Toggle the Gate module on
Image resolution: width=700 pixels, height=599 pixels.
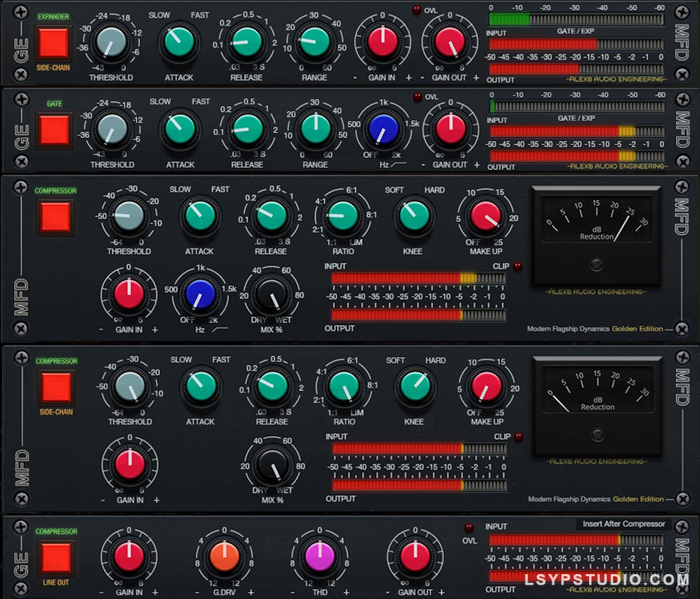click(55, 130)
